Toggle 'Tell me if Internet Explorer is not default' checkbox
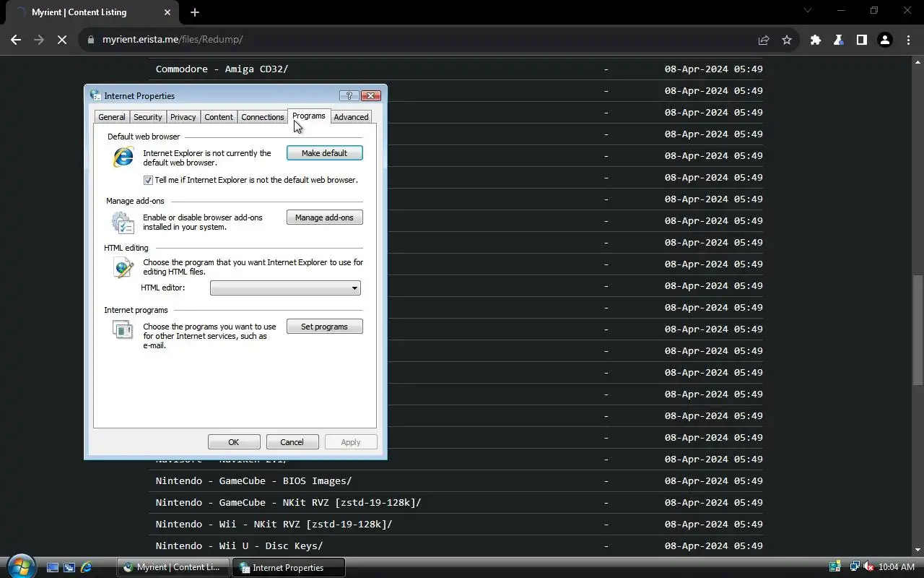 (148, 180)
